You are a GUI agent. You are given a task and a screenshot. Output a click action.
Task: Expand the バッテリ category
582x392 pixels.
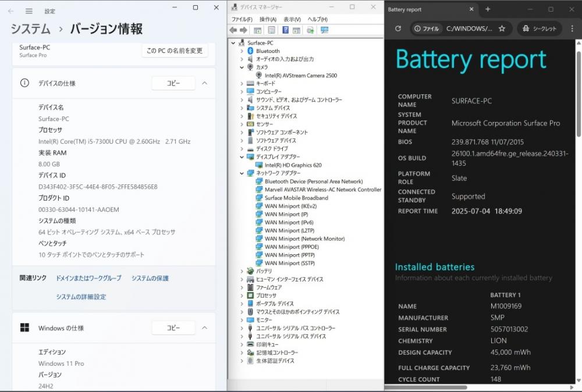pyautogui.click(x=242, y=271)
